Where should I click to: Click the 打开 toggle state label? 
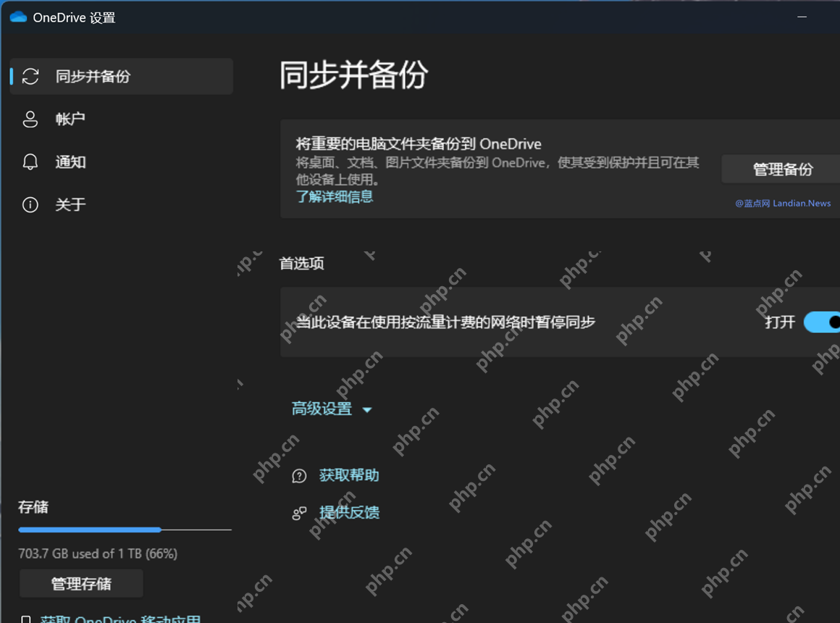[779, 322]
